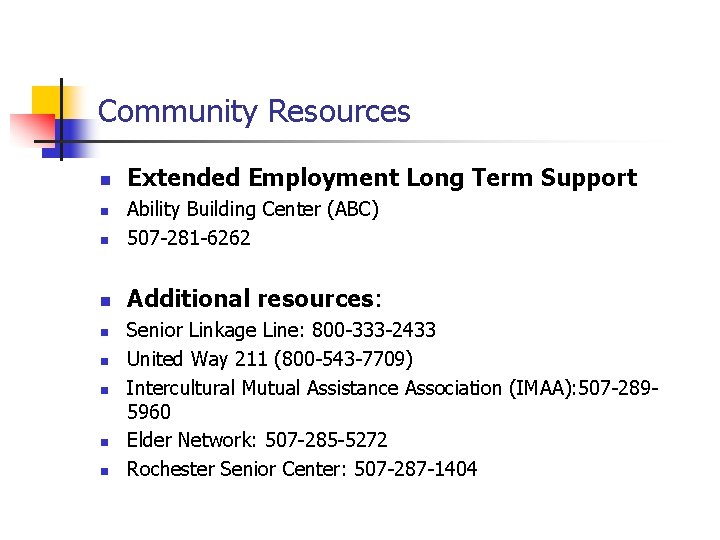Click the bullet beside United Way 211

point(105,361)
